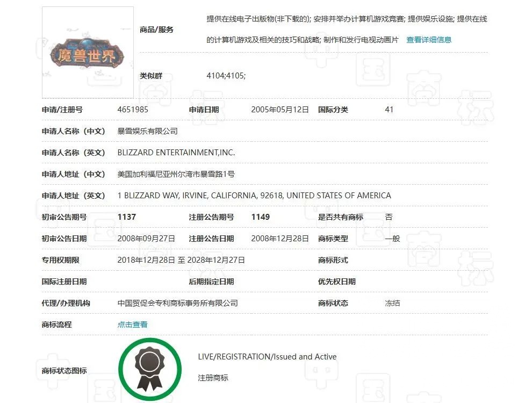Click similar group value 4104;4105;
Screen dimensions: 532x403
point(226,76)
